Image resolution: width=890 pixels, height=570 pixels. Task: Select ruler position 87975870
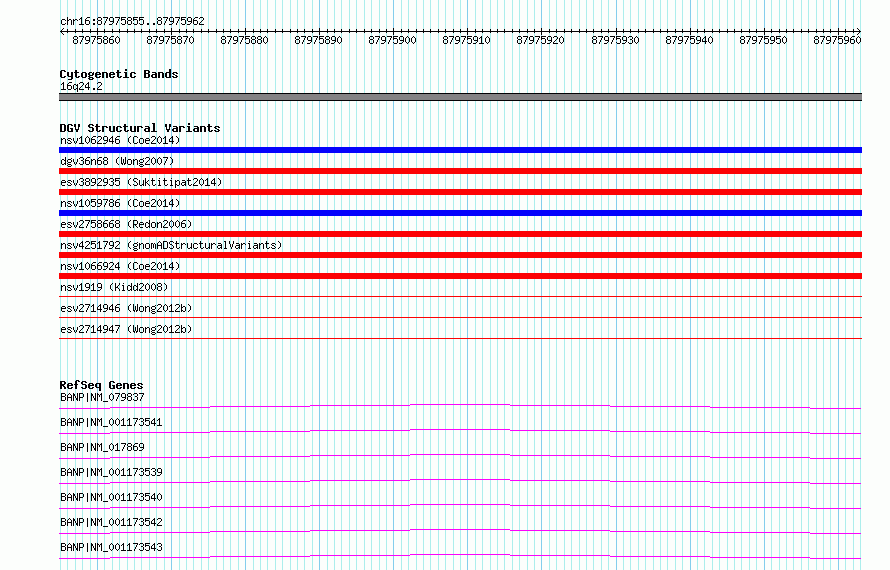170,40
